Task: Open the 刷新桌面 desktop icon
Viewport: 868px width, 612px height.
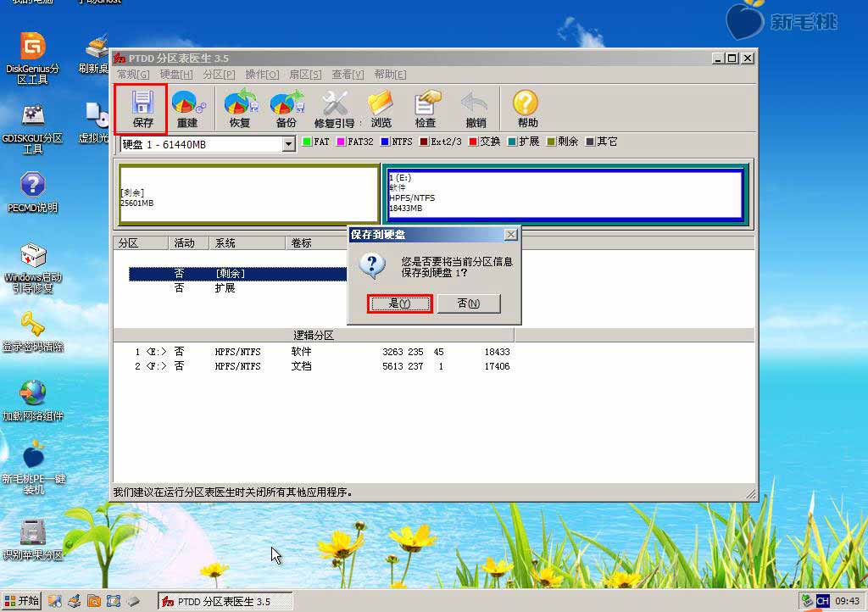Action: point(95,54)
